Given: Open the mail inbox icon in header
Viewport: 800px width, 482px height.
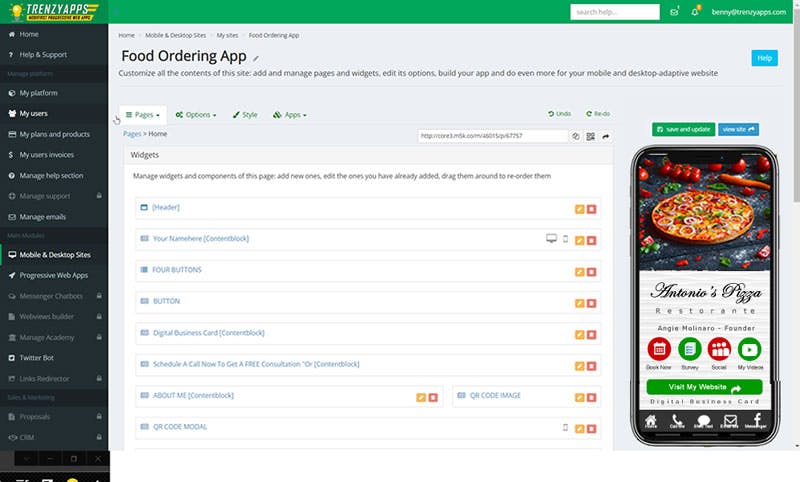Looking at the screenshot, I should point(674,12).
